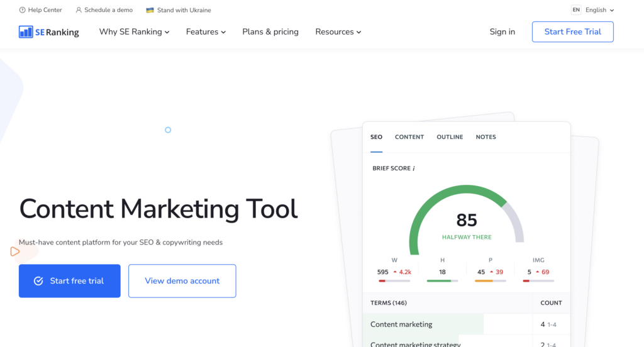Click the View demo account button
The height and width of the screenshot is (347, 644).
coord(182,281)
